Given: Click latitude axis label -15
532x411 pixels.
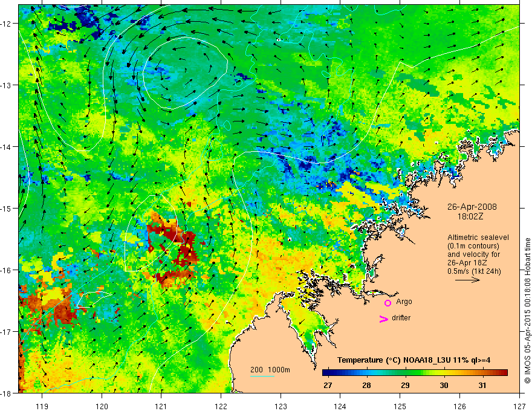Looking at the screenshot, I should click(6, 208).
